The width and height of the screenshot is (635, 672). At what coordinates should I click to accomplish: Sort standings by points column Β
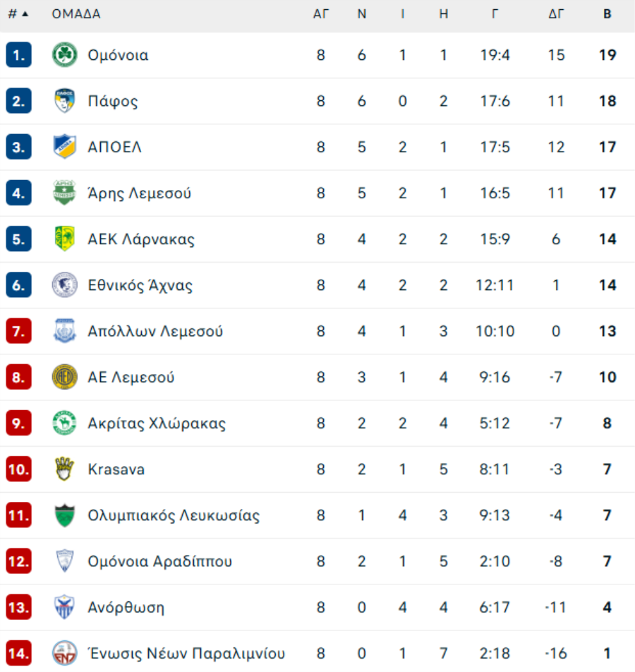(x=607, y=14)
